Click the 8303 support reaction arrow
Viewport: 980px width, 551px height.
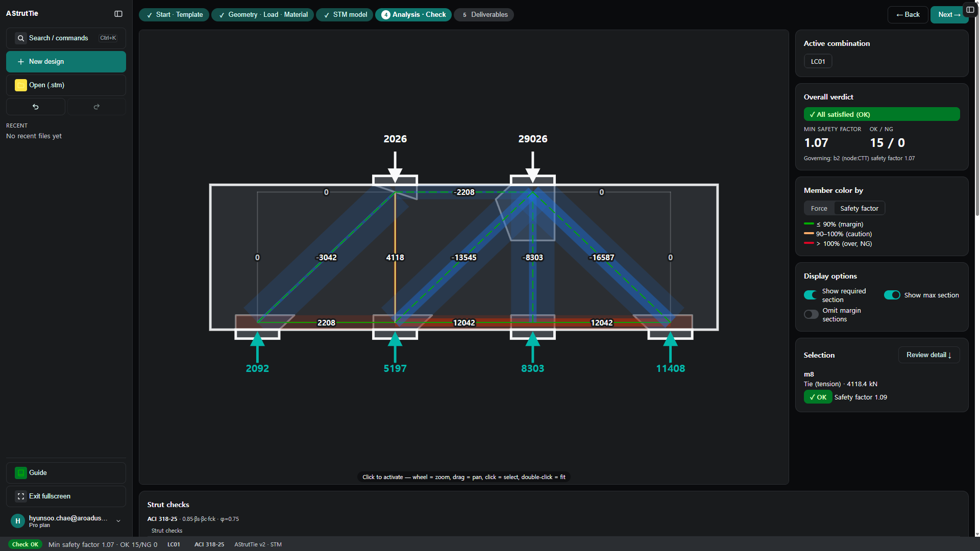click(x=532, y=347)
